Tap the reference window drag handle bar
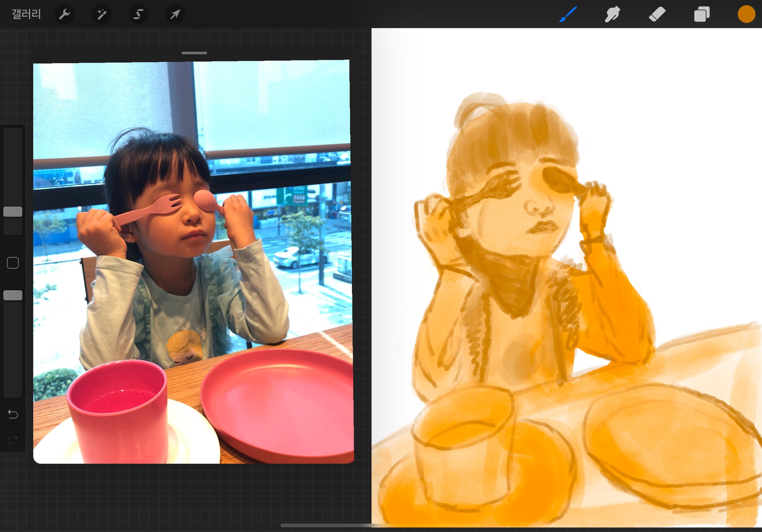 194,53
